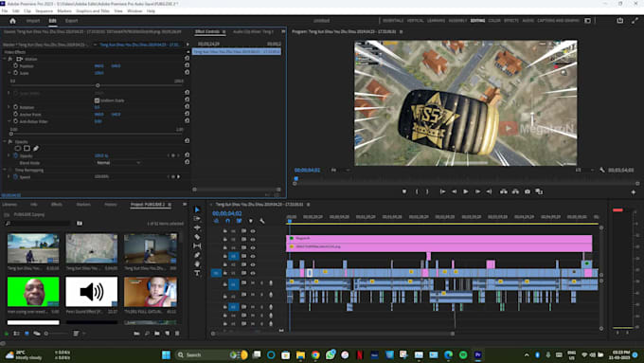Export frame with camera icon

pos(528,191)
